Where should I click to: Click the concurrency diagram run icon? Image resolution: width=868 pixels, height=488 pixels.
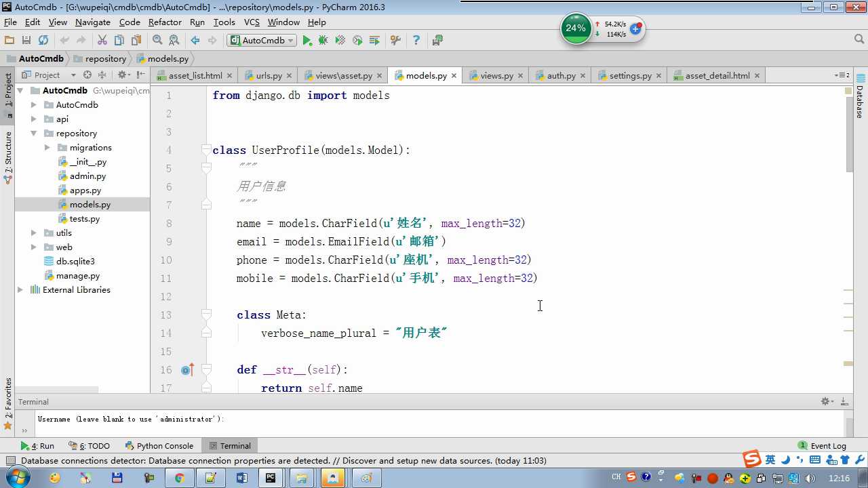point(374,41)
